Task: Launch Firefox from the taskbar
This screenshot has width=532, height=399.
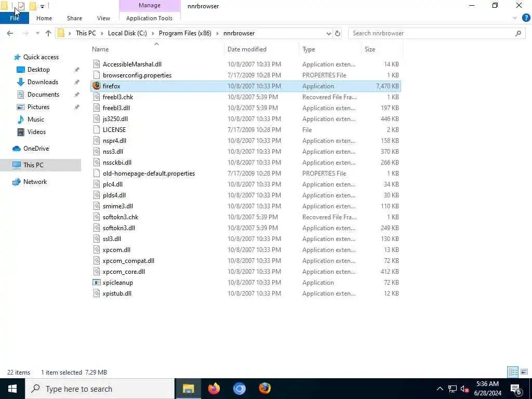Action: 214,389
